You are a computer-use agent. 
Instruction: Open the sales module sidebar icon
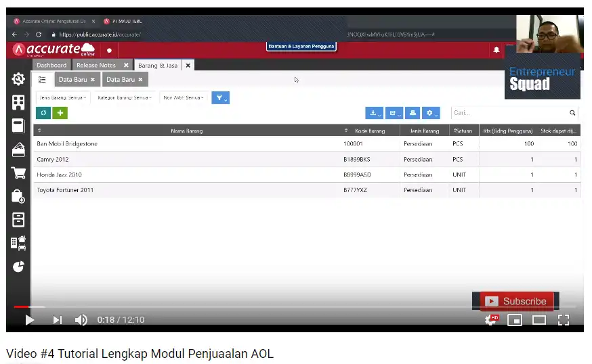coord(18,150)
